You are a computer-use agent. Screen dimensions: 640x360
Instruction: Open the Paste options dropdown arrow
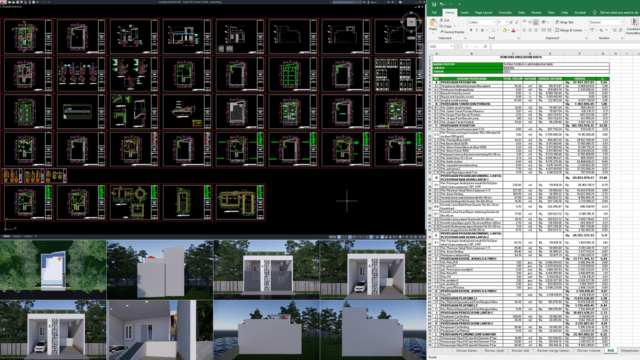point(433,33)
